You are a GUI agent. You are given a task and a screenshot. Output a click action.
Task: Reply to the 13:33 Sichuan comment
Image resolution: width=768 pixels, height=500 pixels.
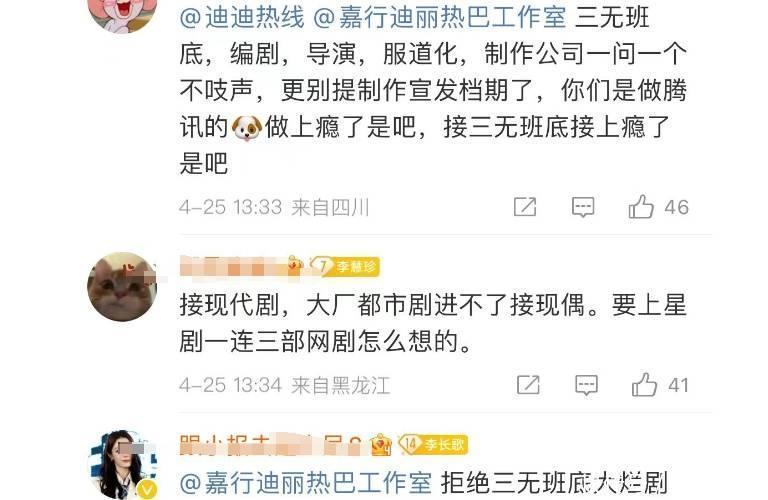click(583, 207)
